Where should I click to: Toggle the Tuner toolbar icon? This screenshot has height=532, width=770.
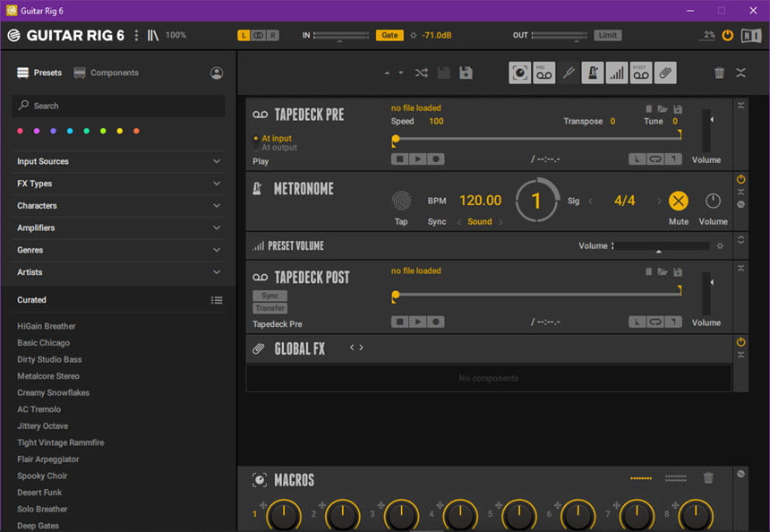pyautogui.click(x=569, y=73)
